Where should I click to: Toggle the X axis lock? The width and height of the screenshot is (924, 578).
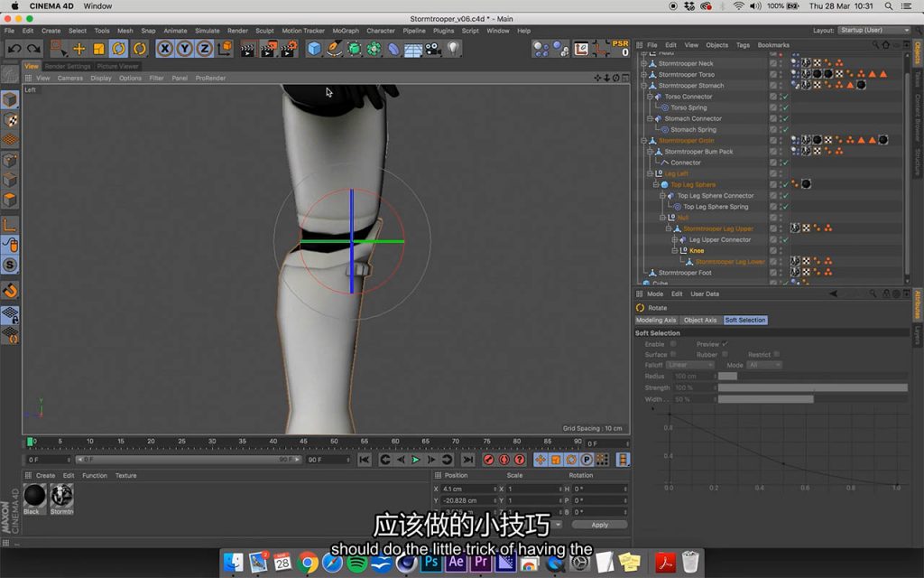coord(165,49)
